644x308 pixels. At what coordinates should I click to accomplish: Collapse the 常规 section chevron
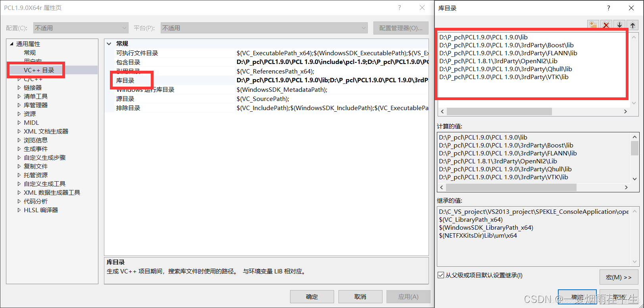point(109,44)
